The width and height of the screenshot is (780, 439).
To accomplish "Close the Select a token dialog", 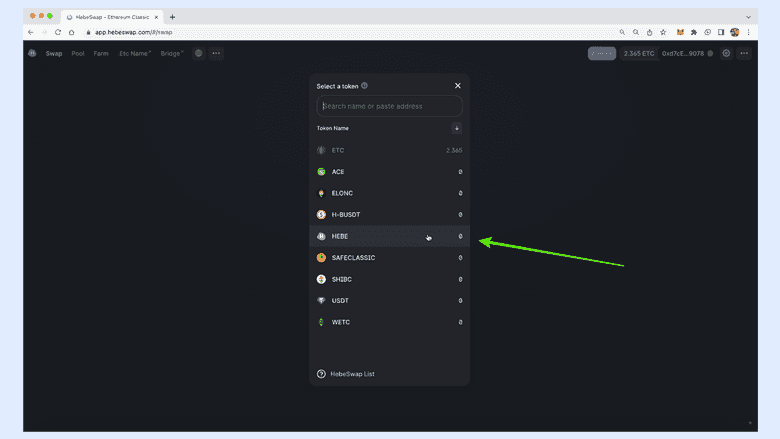I will click(x=458, y=86).
